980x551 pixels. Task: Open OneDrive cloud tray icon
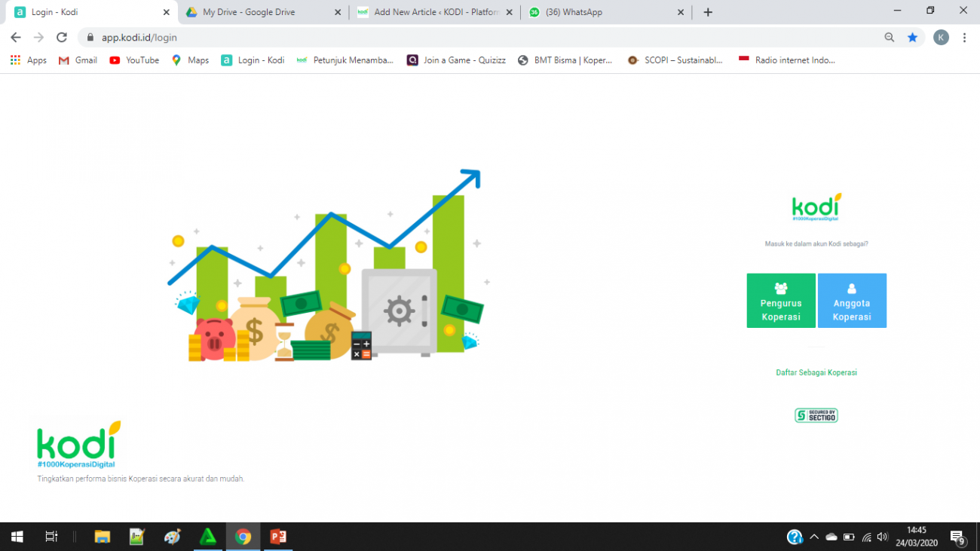pyautogui.click(x=831, y=537)
